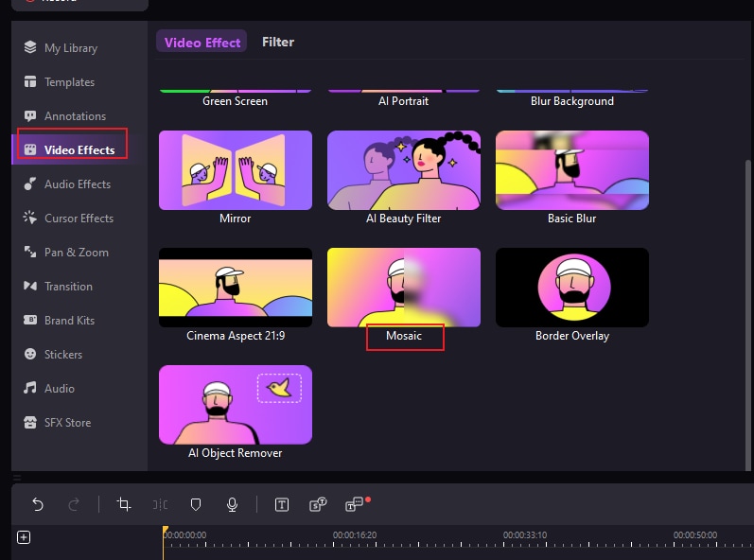The width and height of the screenshot is (754, 560).
Task: Open Cursor Effects section
Action: point(79,219)
